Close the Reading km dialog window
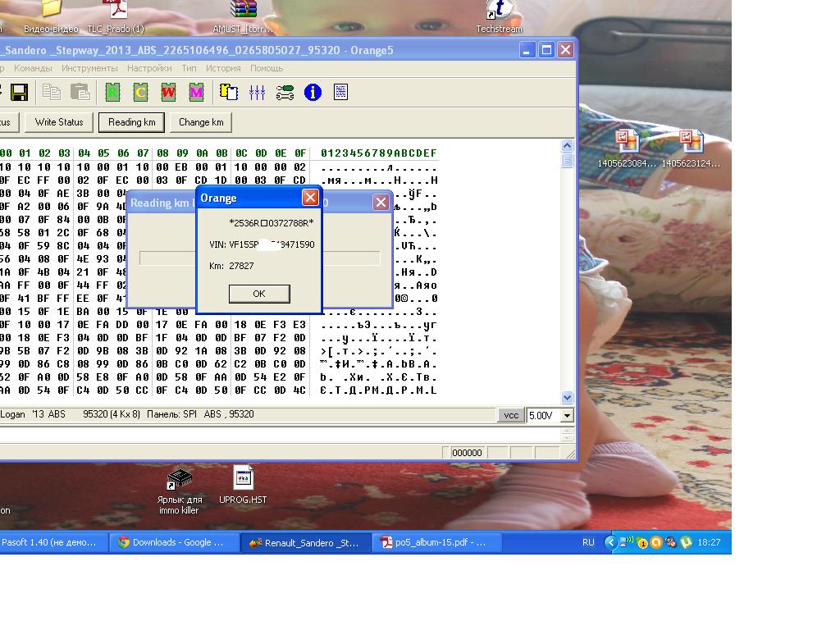The height and width of the screenshot is (630, 840). (x=381, y=203)
